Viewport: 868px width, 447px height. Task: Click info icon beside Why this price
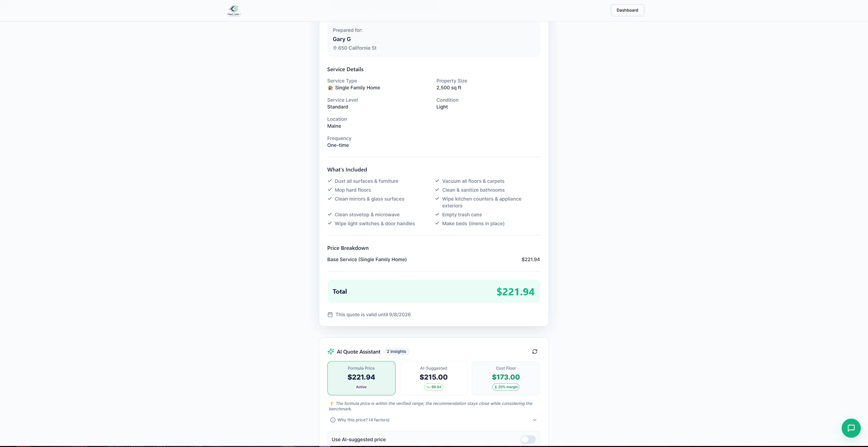point(333,420)
